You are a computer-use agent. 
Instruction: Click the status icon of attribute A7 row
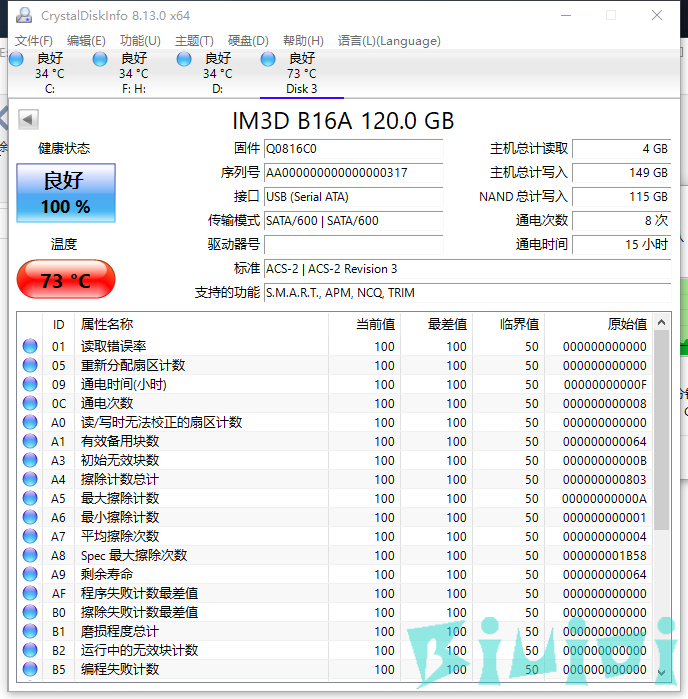pos(30,536)
